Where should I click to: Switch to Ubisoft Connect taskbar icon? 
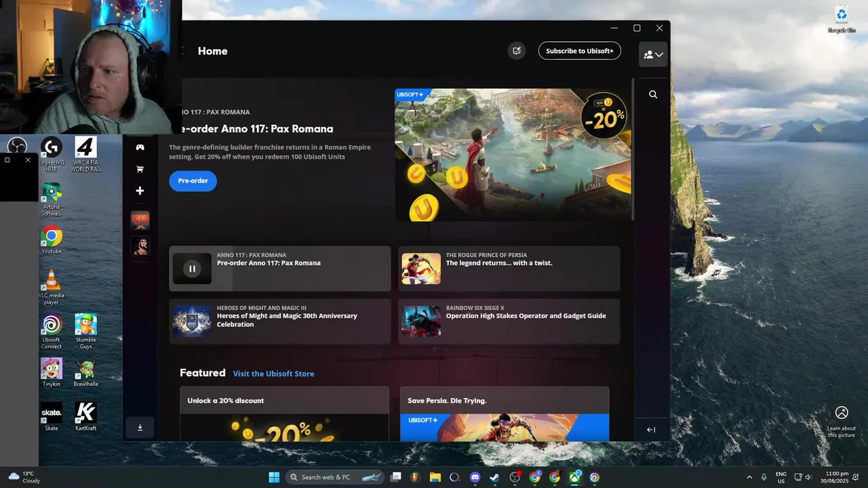594,477
